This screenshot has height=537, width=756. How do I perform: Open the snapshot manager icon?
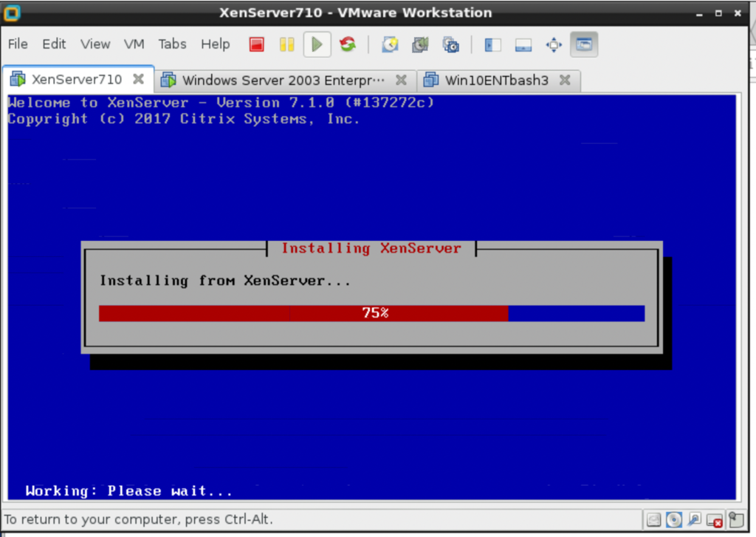(x=451, y=45)
